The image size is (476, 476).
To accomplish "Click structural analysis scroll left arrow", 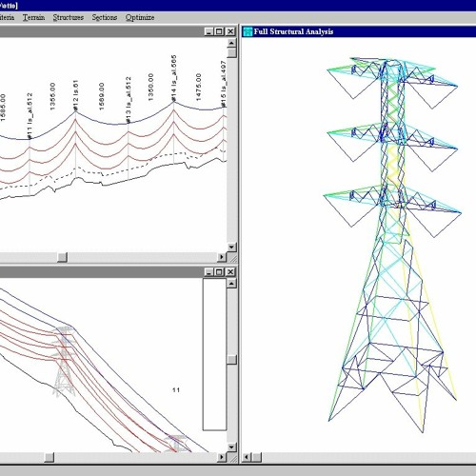I will [247, 457].
